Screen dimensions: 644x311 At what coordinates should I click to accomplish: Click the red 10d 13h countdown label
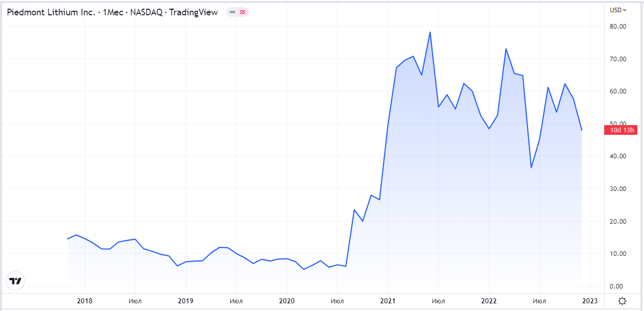[x=619, y=130]
